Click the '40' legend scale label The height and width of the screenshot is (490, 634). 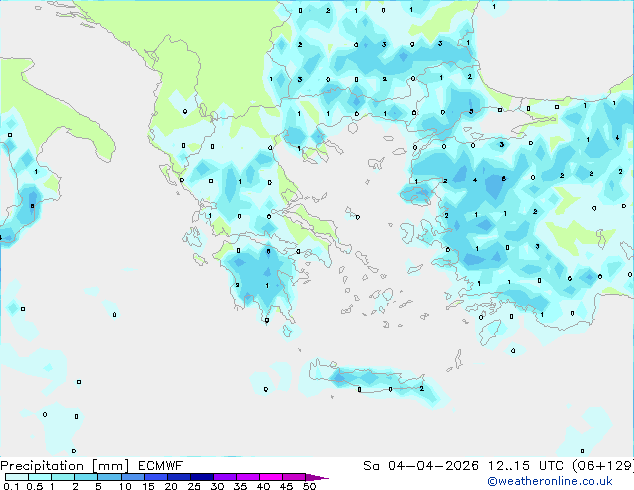click(263, 486)
